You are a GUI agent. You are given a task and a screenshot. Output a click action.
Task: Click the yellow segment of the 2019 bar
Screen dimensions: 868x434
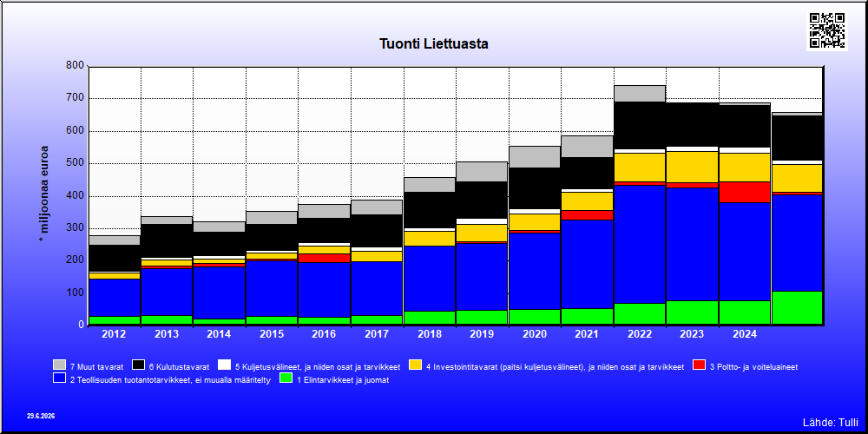[482, 233]
